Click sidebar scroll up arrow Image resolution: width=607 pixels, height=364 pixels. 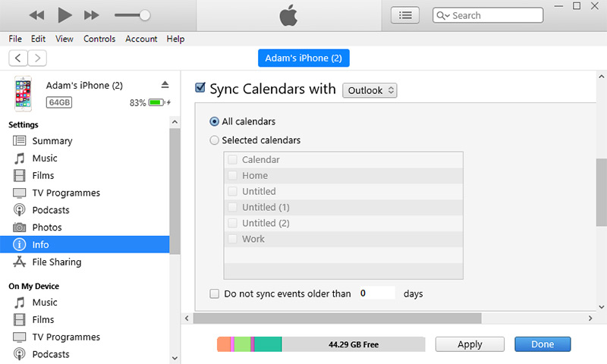point(175,122)
